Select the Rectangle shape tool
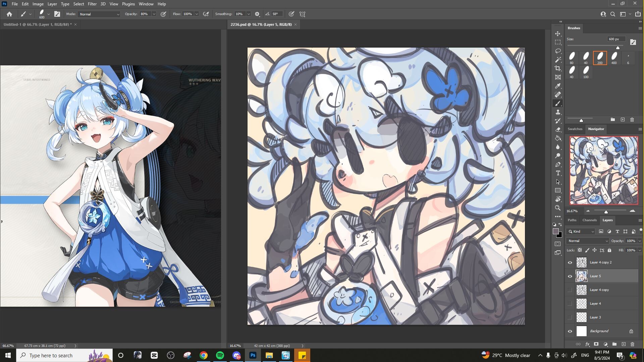644x362 pixels. [x=558, y=190]
